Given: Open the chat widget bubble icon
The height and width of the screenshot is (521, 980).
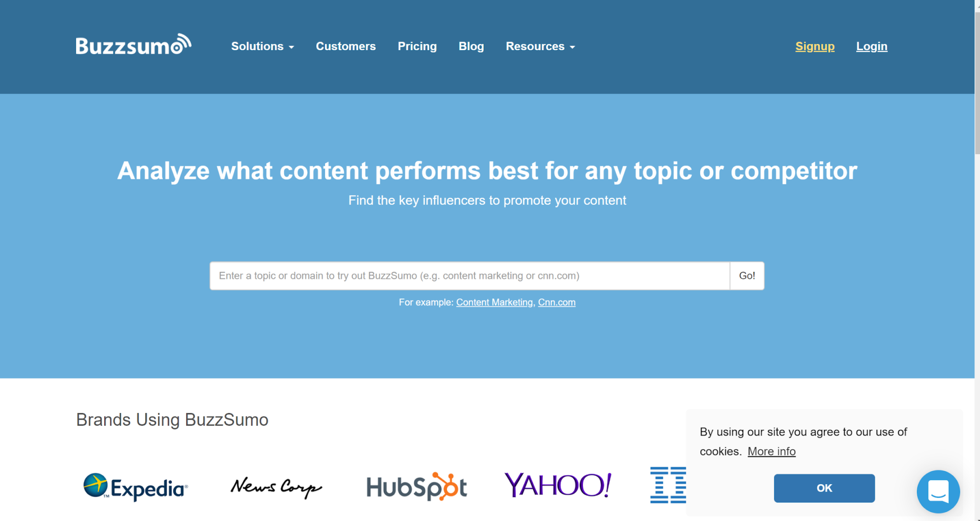Looking at the screenshot, I should [938, 491].
